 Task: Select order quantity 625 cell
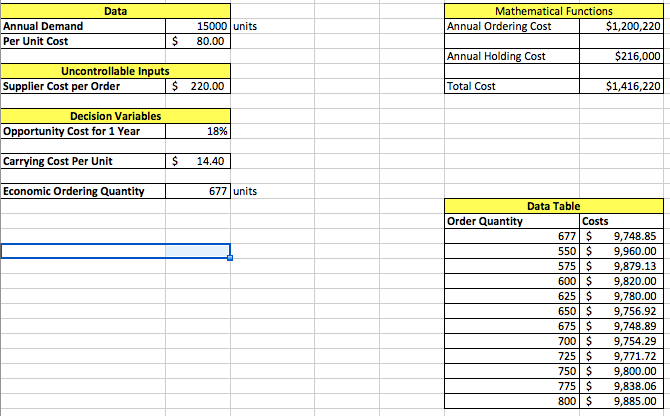coord(512,296)
